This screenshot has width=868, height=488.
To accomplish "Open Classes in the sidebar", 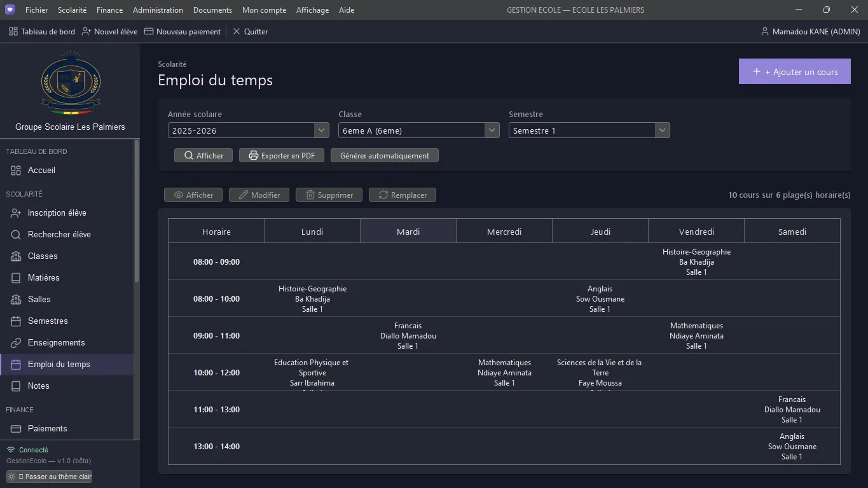I will coord(67,256).
